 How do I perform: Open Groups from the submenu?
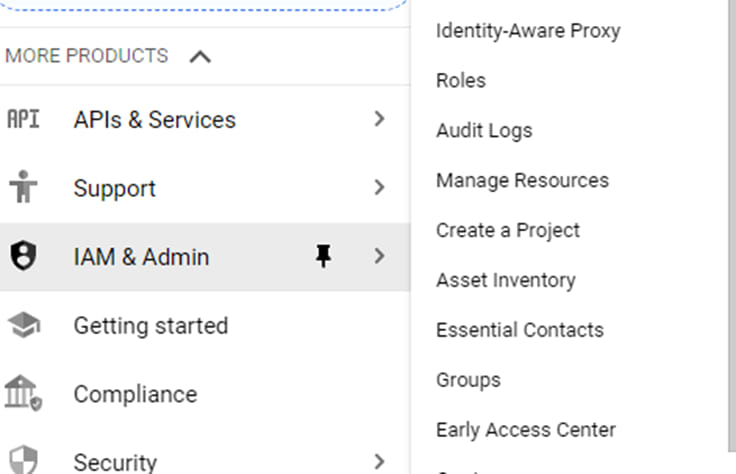pos(468,380)
